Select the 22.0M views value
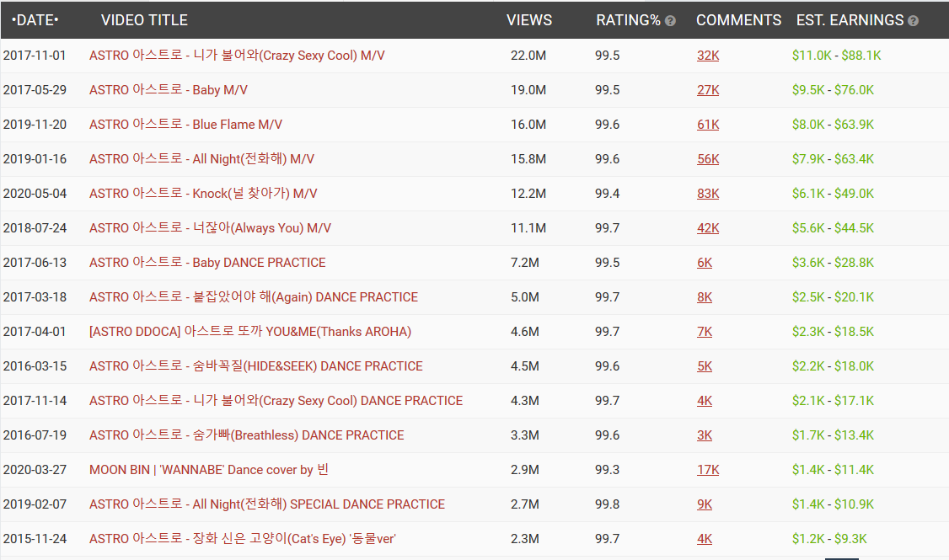949x560 pixels. coord(528,55)
